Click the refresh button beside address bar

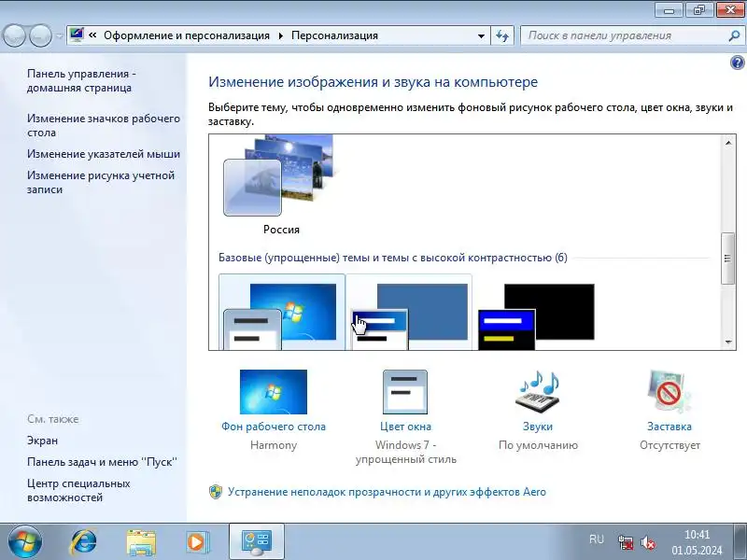502,35
